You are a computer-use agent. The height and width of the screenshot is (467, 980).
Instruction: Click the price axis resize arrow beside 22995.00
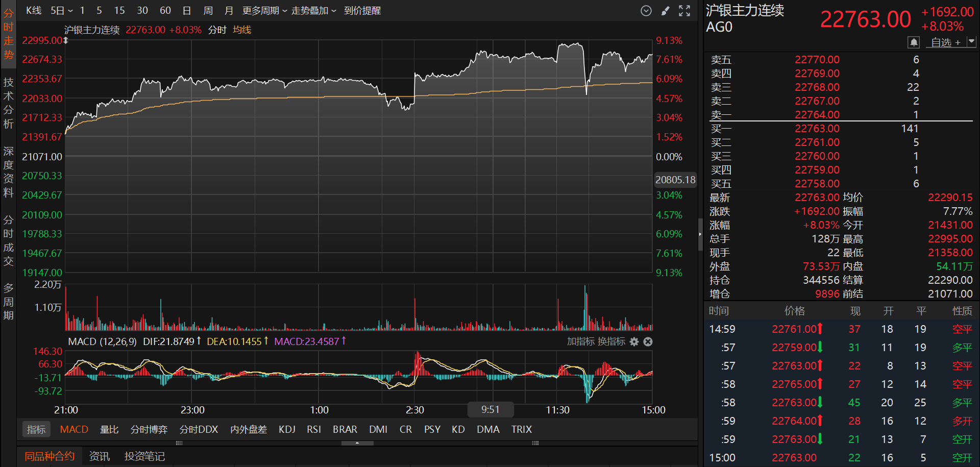(x=66, y=40)
